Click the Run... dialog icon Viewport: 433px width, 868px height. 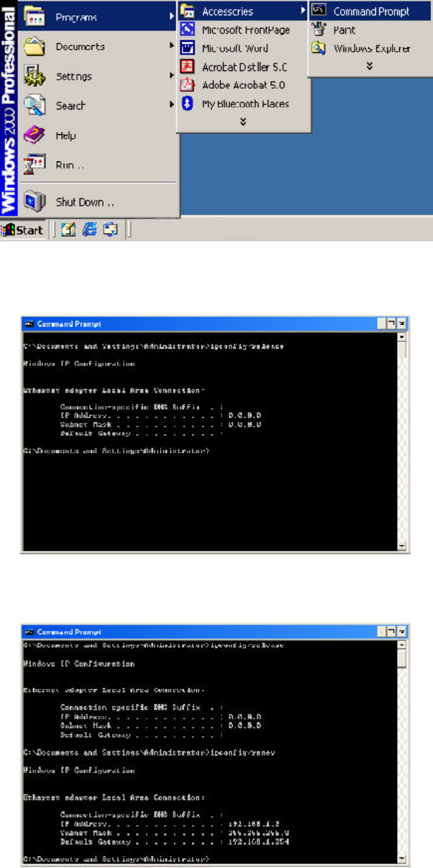coord(34,164)
